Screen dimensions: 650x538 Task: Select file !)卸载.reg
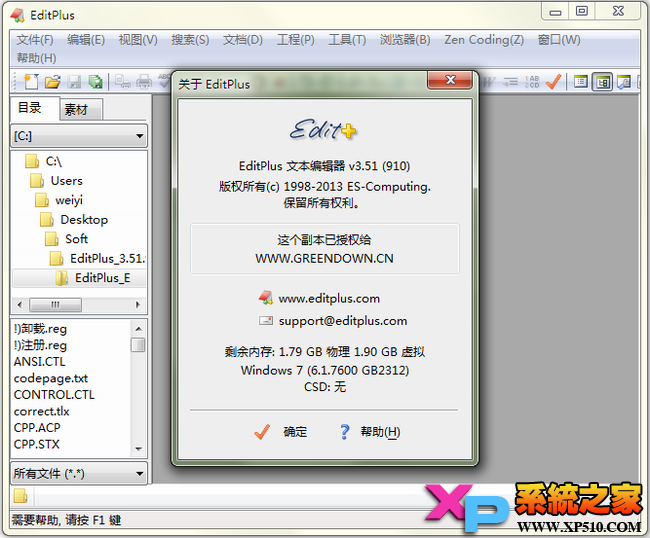(40, 329)
